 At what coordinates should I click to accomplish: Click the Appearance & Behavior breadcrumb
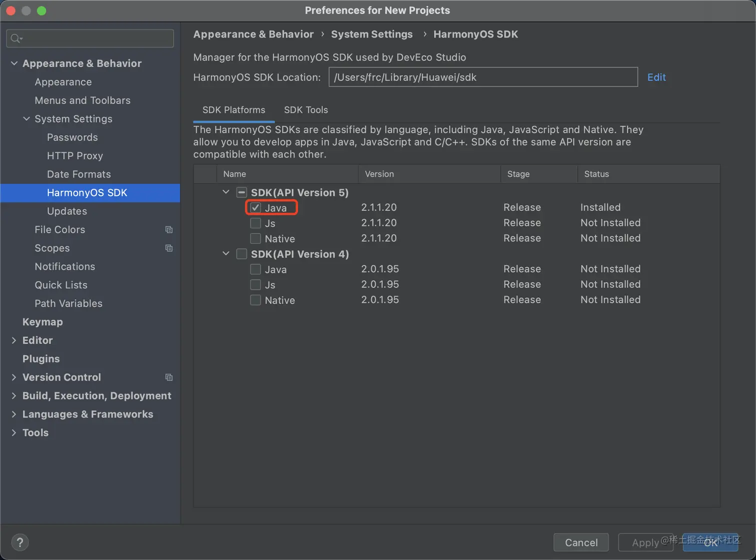tap(253, 34)
